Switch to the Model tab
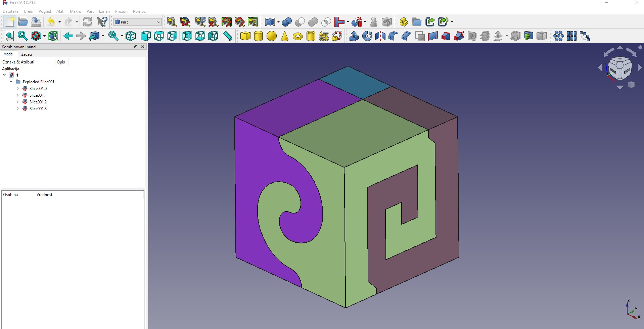This screenshot has height=329, width=644. [x=8, y=54]
